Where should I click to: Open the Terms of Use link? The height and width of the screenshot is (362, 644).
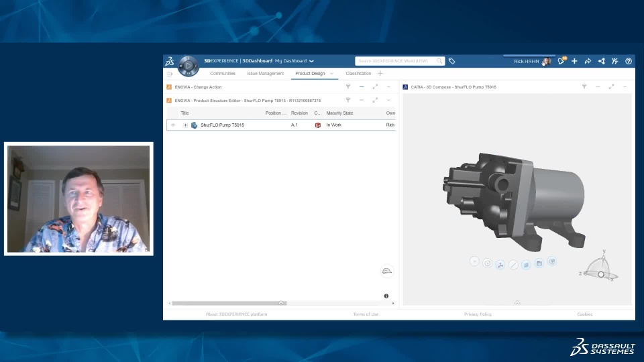coord(366,314)
